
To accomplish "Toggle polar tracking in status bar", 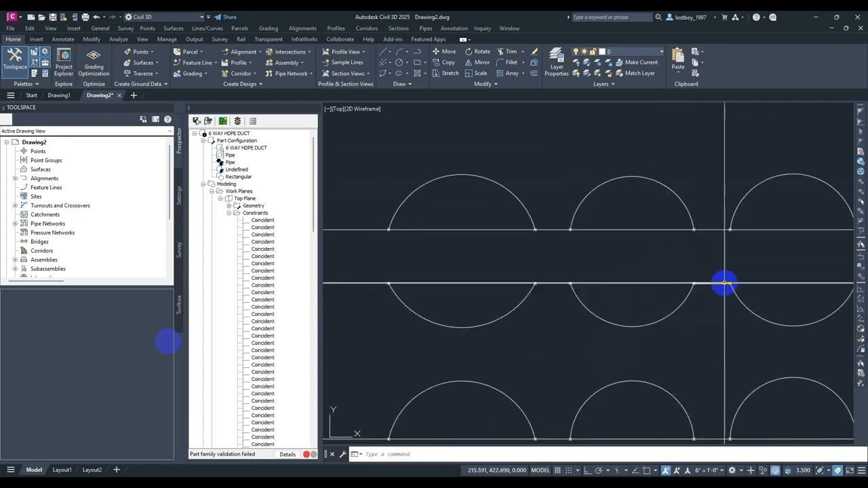I will coord(599,470).
